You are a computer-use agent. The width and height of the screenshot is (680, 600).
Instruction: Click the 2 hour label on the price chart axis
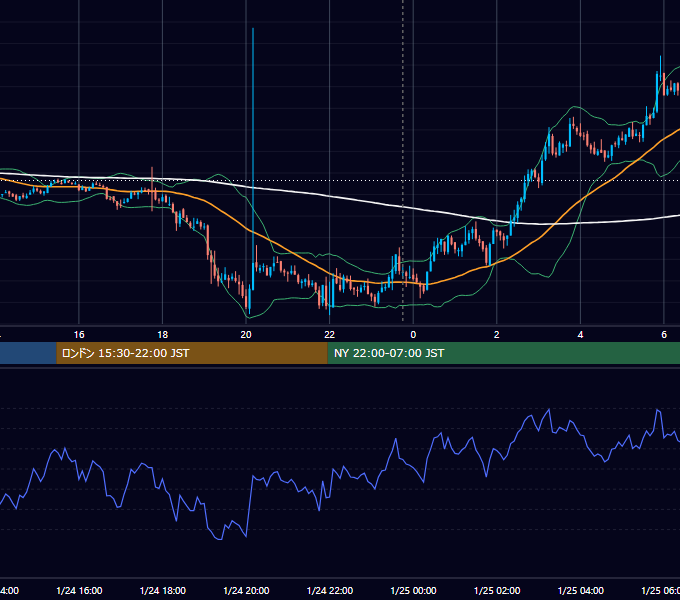pyautogui.click(x=497, y=335)
